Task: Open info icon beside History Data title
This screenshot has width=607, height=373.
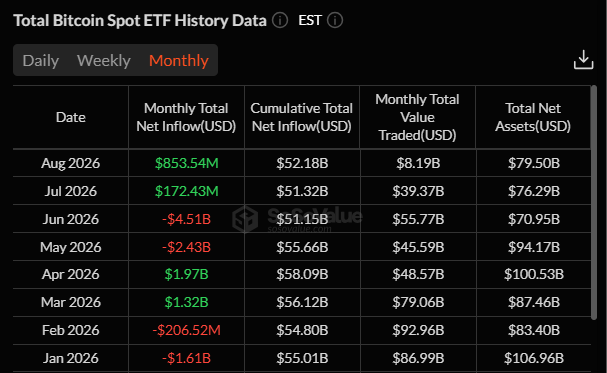Action: coord(280,20)
